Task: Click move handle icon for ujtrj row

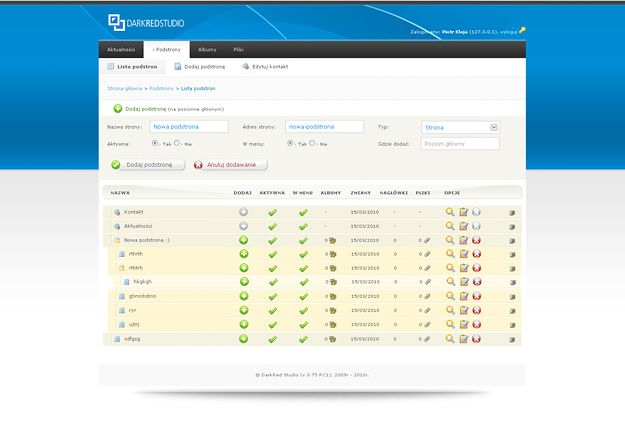Action: tap(513, 324)
